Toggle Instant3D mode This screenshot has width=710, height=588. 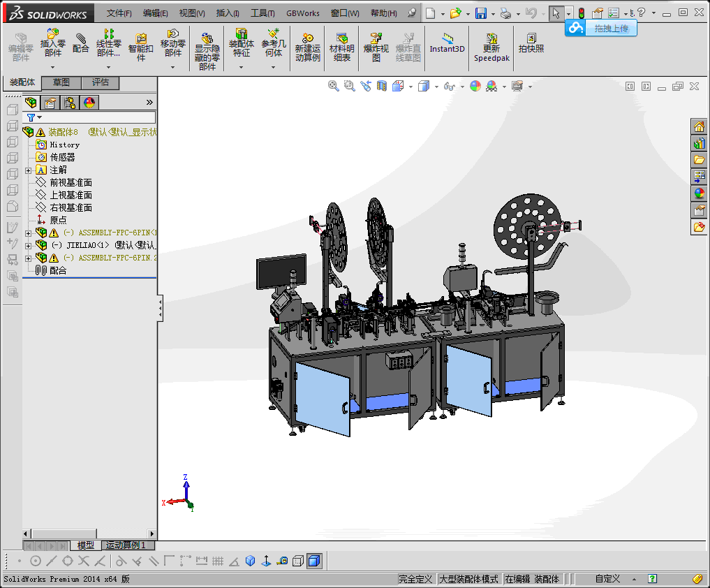click(x=447, y=43)
